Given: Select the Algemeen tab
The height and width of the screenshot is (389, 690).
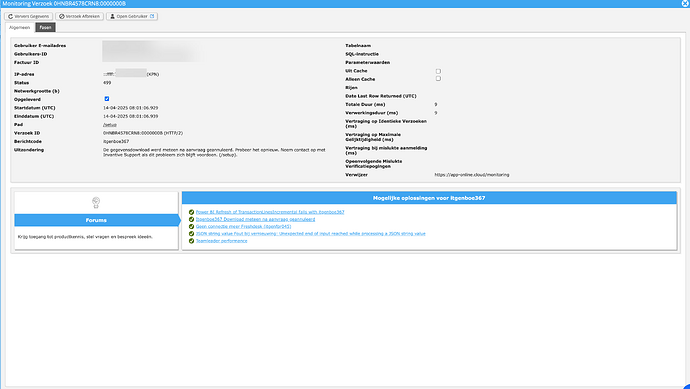Looking at the screenshot, I should [20, 27].
